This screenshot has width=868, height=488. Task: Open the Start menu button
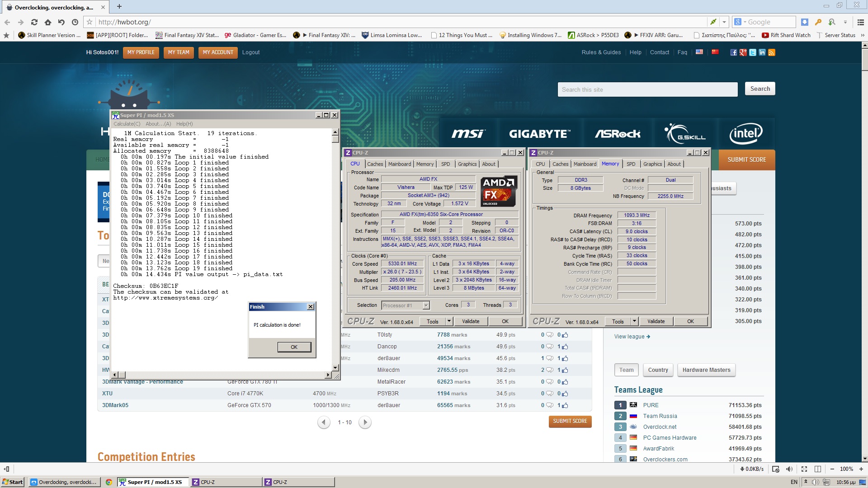(x=13, y=482)
